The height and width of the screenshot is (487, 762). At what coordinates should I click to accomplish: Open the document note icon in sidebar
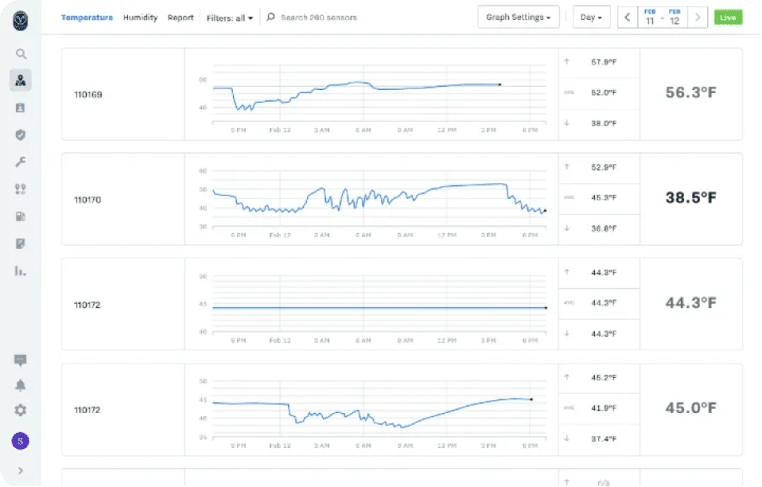(x=20, y=244)
